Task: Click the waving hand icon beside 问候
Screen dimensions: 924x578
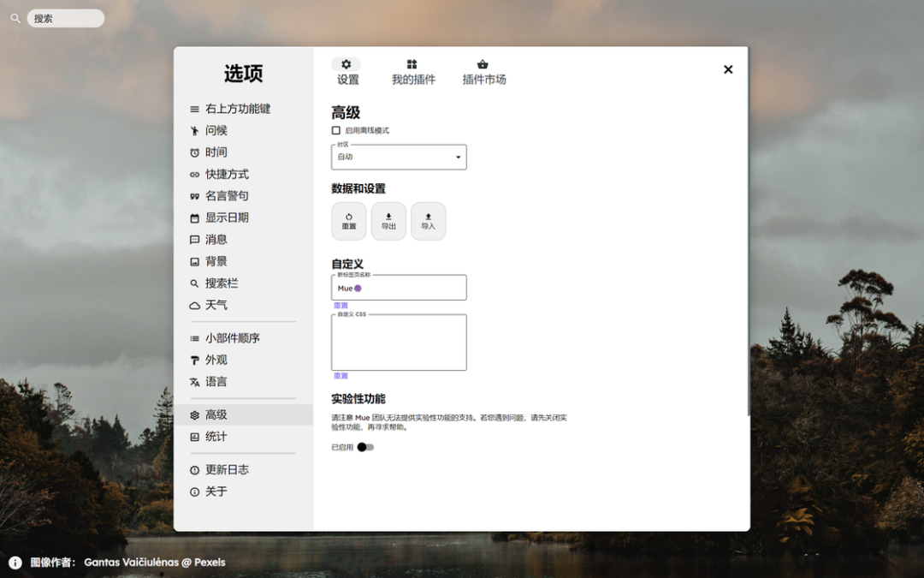Action: tap(194, 131)
